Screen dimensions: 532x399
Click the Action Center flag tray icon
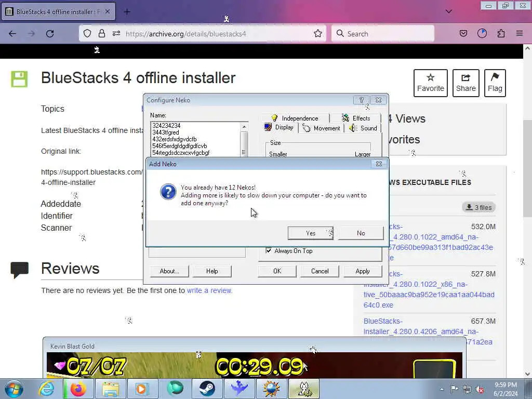click(x=454, y=389)
